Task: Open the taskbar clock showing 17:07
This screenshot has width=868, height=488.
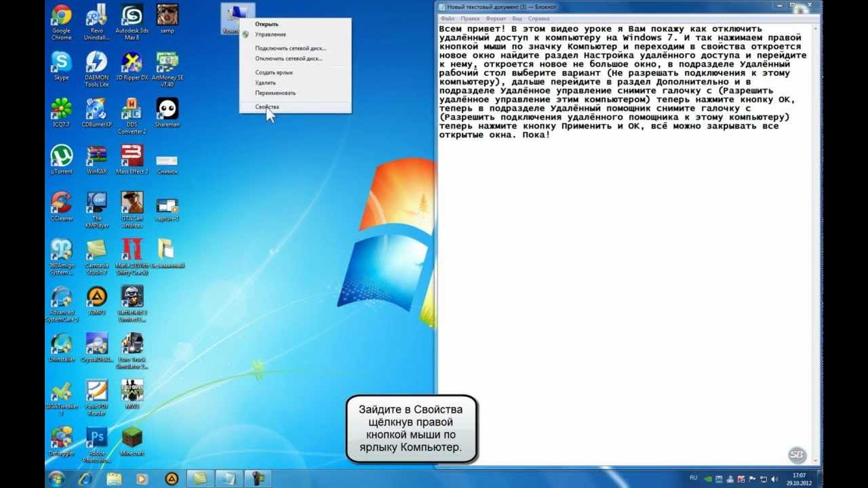Action: click(x=799, y=479)
